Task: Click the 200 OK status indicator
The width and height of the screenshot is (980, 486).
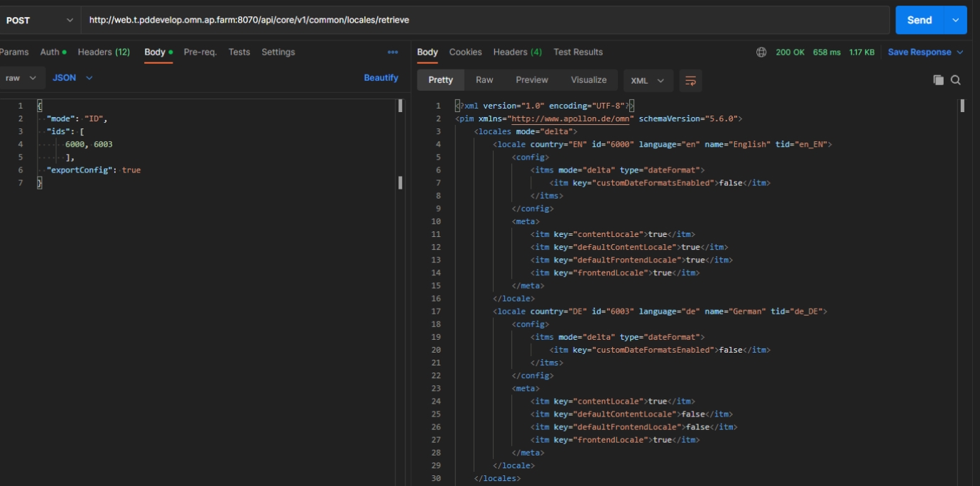Action: coord(790,52)
